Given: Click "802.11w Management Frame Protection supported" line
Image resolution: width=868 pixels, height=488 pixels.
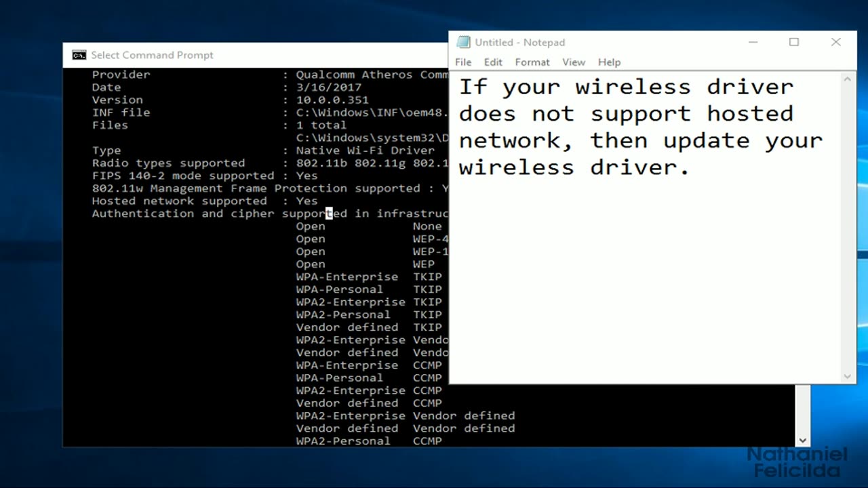Looking at the screenshot, I should [x=270, y=188].
